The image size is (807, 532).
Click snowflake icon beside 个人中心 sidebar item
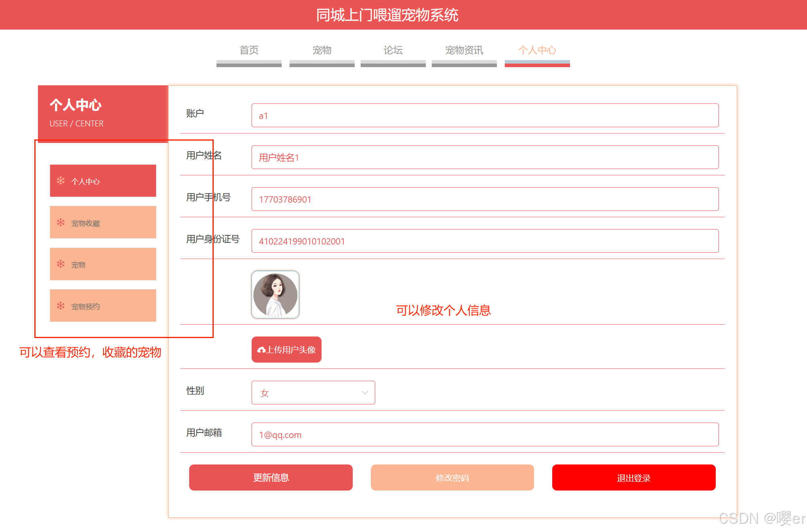(60, 180)
